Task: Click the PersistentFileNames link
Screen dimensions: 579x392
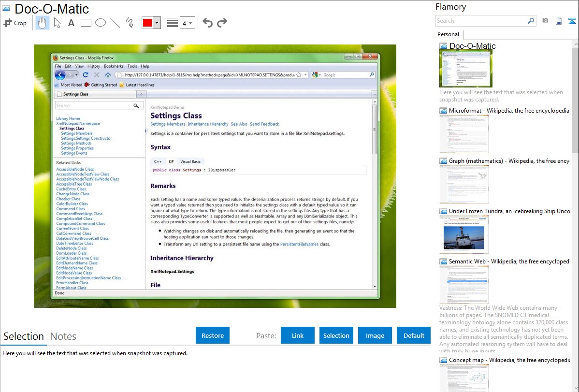Action: 299,244
